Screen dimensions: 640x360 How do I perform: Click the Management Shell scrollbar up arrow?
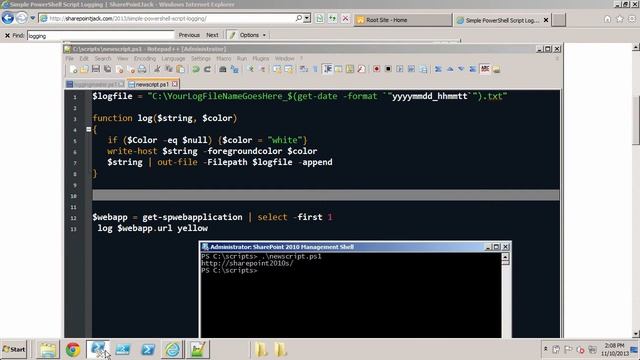505,257
